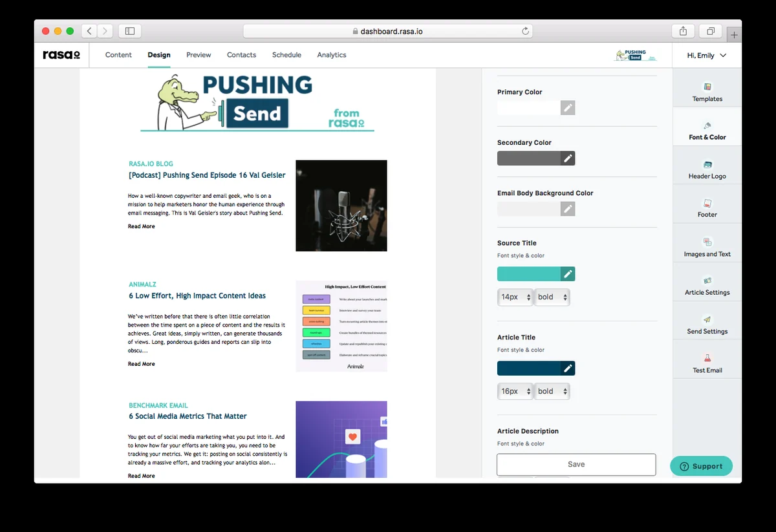Edit Primary Color with pencil icon
This screenshot has height=532, width=776.
568,108
